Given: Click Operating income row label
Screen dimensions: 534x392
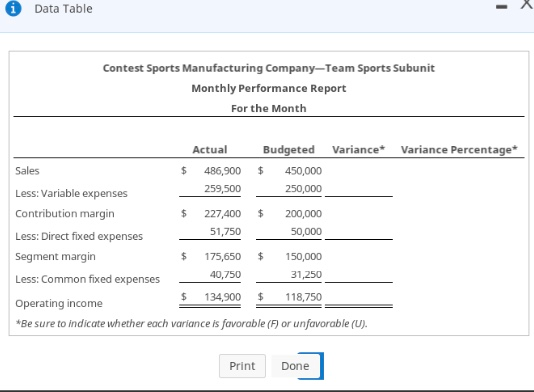Looking at the screenshot, I should (x=59, y=303).
